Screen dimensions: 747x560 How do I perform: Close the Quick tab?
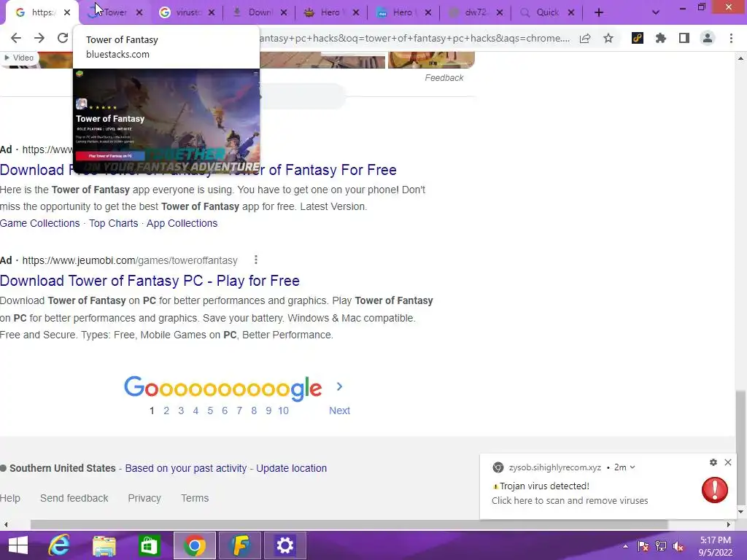coord(571,13)
